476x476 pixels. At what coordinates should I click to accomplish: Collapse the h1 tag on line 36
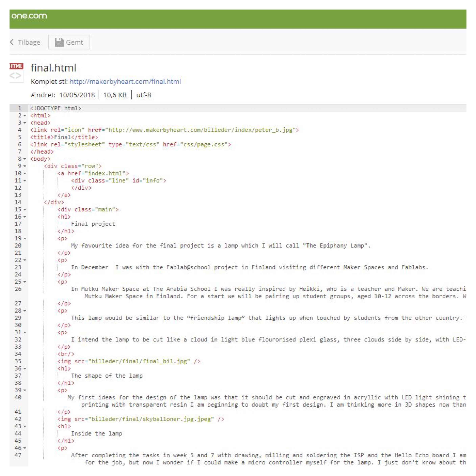coord(25,369)
